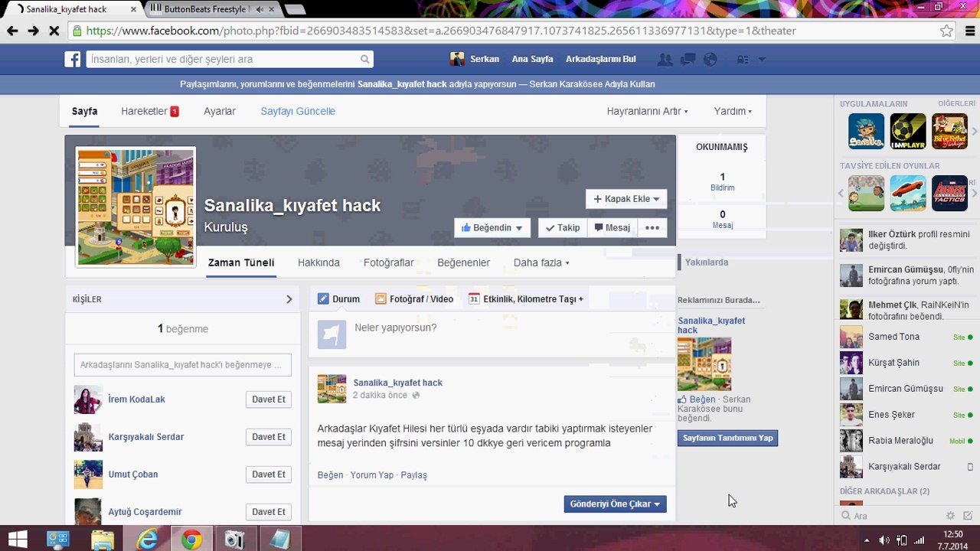The width and height of the screenshot is (980, 551).
Task: Invite Umut Çoban with Davet Et
Action: coord(269,474)
